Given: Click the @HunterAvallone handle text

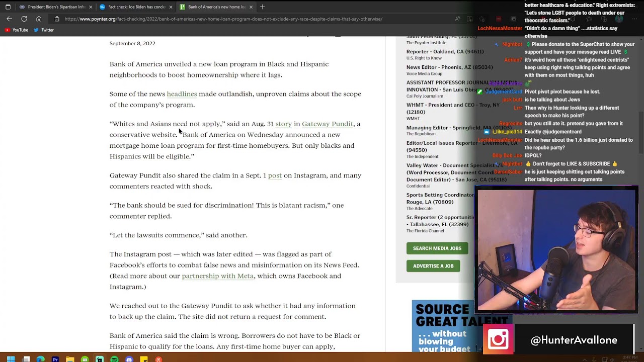Looking at the screenshot, I should click(x=574, y=340).
